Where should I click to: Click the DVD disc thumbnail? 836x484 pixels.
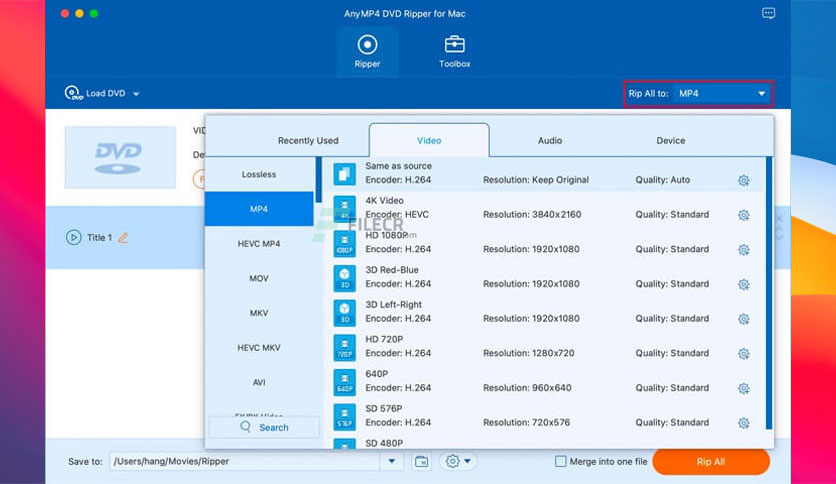click(x=120, y=157)
